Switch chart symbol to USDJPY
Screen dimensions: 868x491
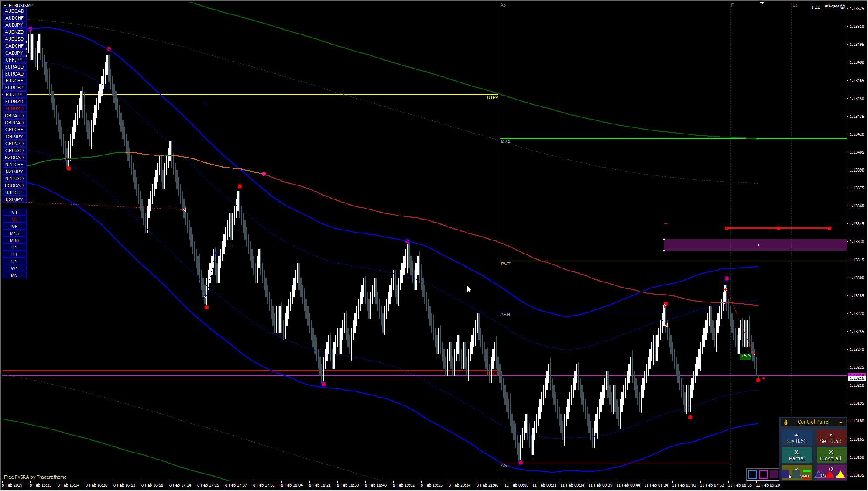point(14,199)
